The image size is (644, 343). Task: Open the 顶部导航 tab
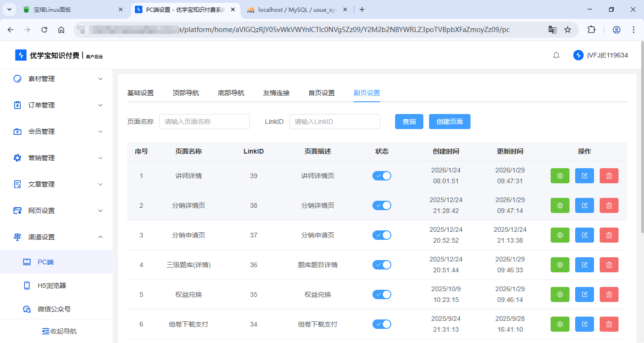185,93
